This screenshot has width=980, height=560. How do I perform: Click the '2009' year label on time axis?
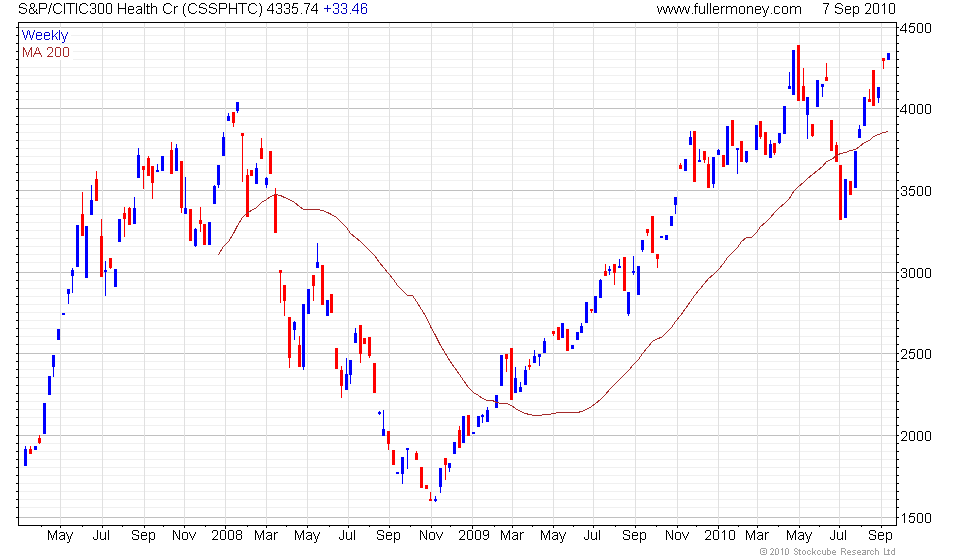pos(474,536)
